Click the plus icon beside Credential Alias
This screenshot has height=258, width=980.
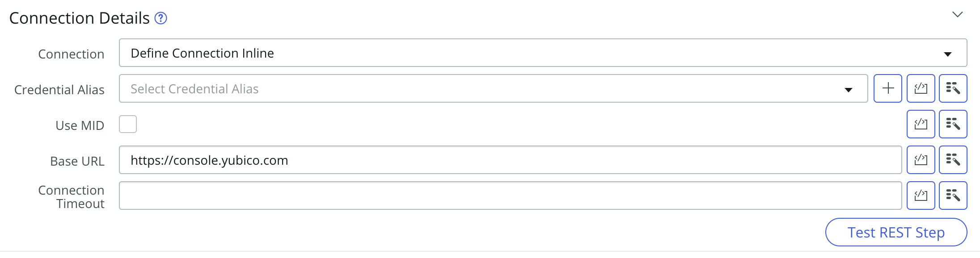888,88
